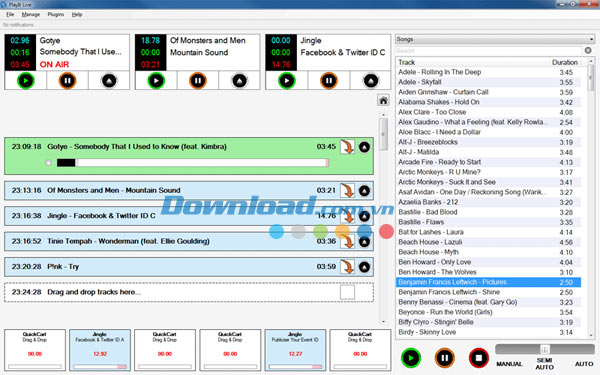600x375 pixels.
Task: Open the File menu
Action: pos(10,15)
